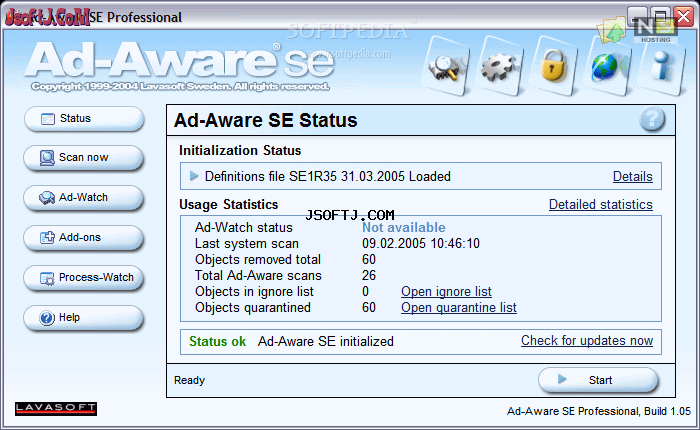Click the Status ok text
Screen dimensions: 700x430
(x=217, y=342)
